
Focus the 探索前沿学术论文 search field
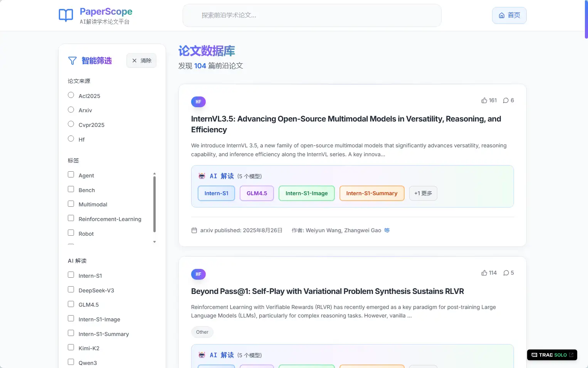pos(312,15)
